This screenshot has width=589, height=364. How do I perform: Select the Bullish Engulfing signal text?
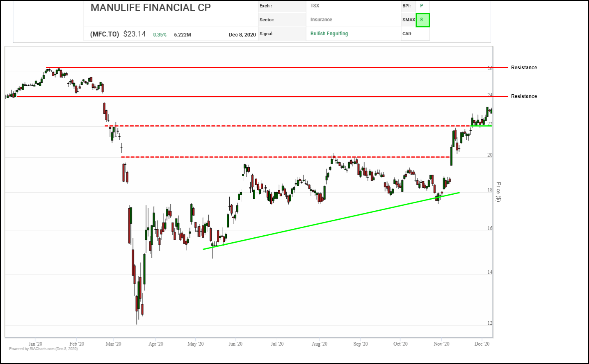point(329,34)
